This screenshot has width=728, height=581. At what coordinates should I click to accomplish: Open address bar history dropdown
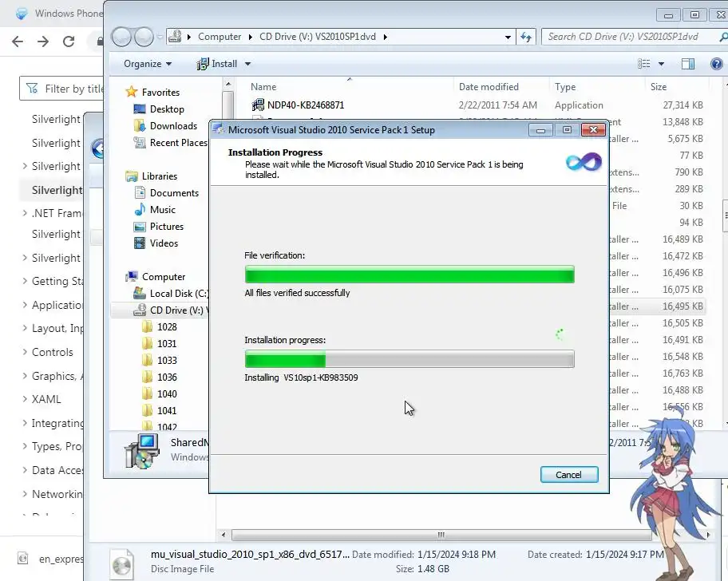click(x=508, y=38)
